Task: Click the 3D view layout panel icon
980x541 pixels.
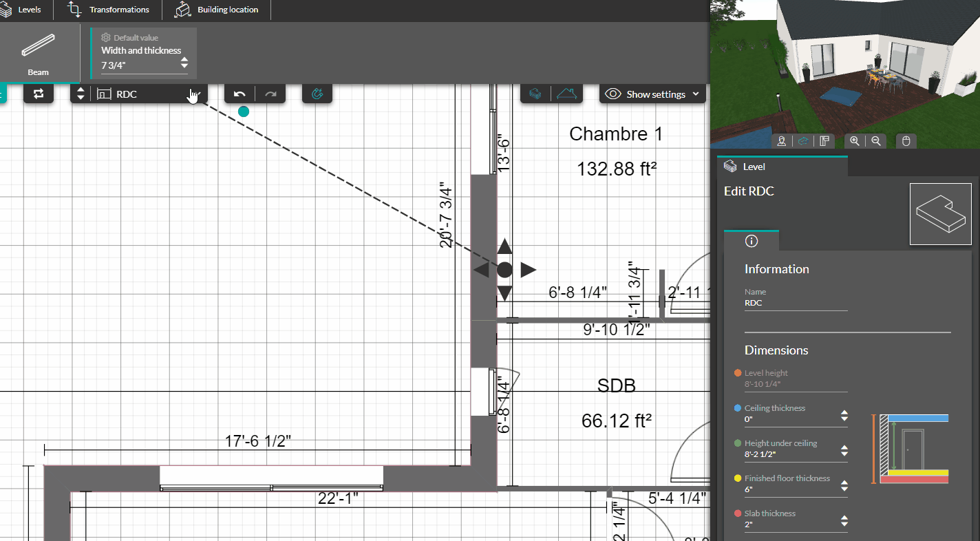Action: (x=824, y=141)
